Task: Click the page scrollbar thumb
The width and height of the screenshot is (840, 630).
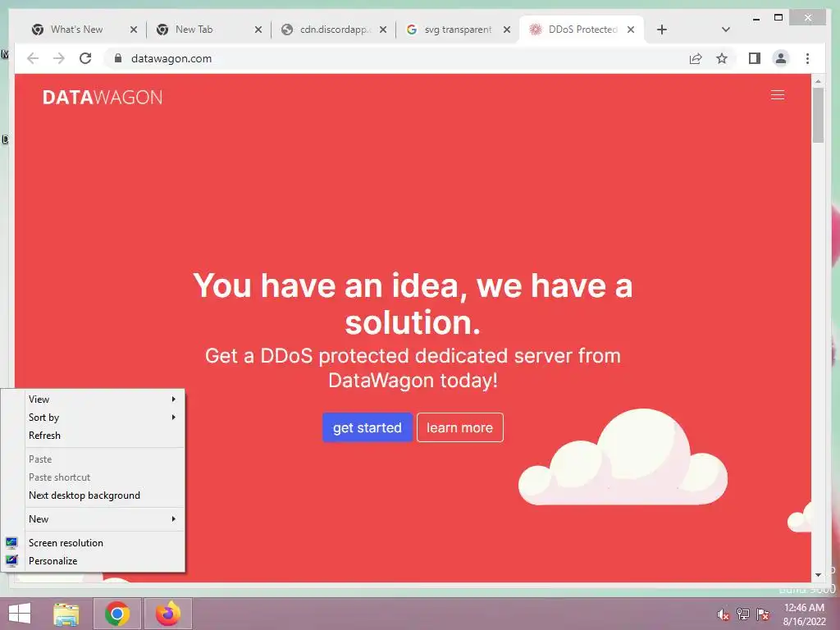Action: [818, 115]
